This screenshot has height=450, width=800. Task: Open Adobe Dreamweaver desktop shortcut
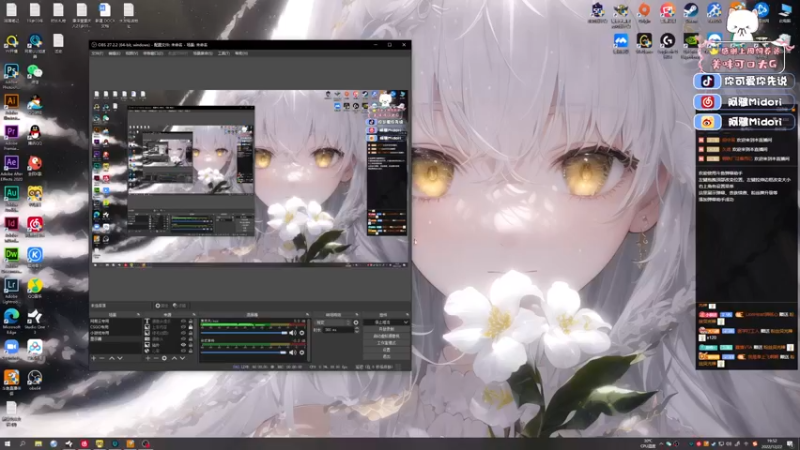click(x=11, y=255)
